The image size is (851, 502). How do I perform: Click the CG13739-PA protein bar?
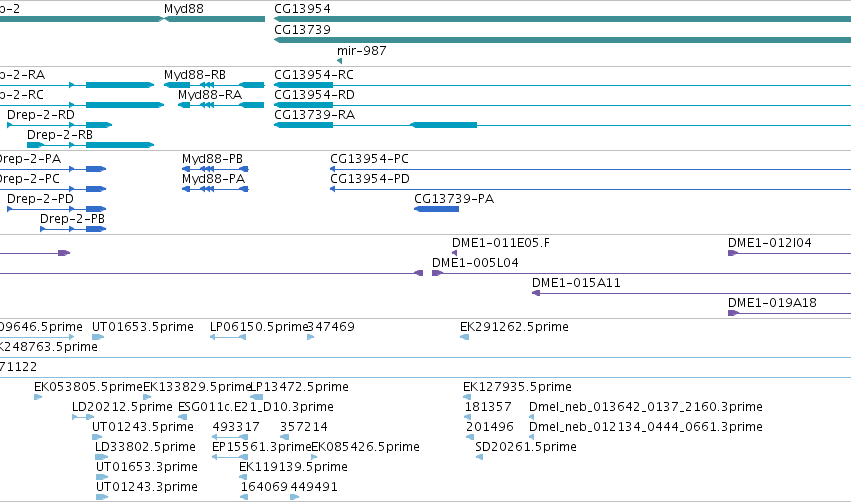click(436, 209)
